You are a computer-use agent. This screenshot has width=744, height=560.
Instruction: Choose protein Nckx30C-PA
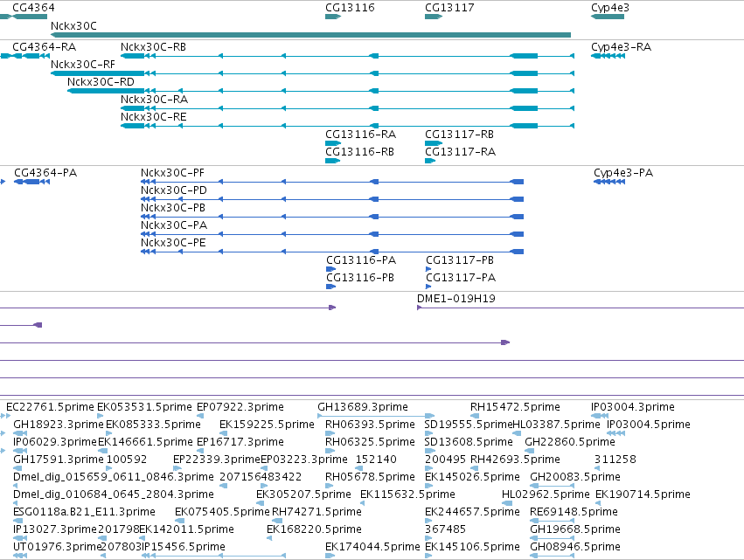[x=174, y=225]
